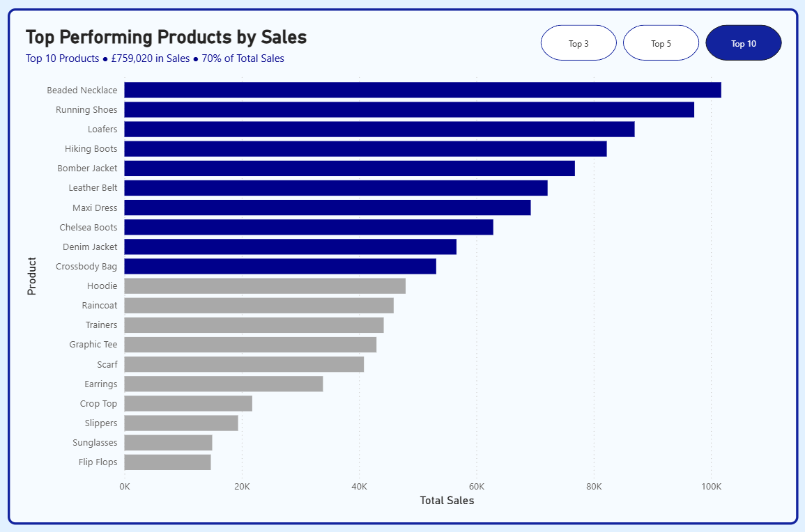
Task: Click the Sunglasses product label
Action: pos(95,442)
